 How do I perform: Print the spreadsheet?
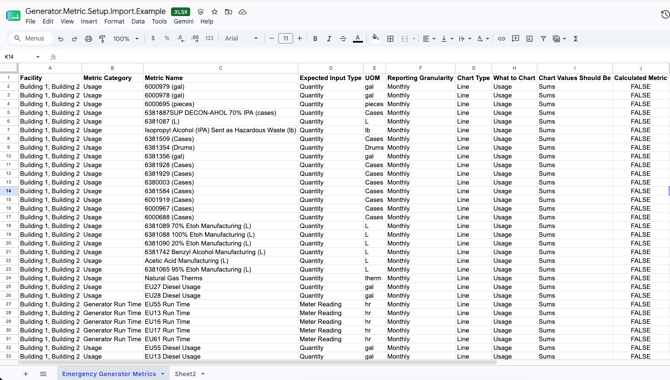88,39
